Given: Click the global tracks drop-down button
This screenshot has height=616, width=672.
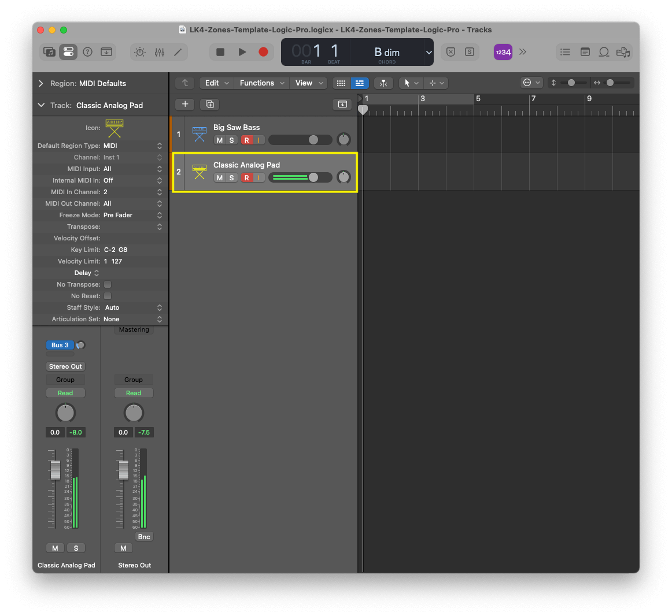Looking at the screenshot, I should pos(342,105).
